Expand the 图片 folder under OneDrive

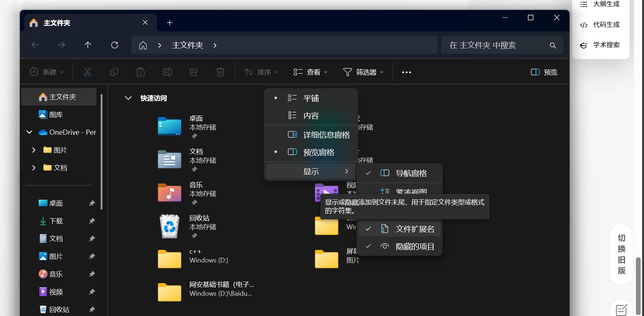(x=34, y=150)
